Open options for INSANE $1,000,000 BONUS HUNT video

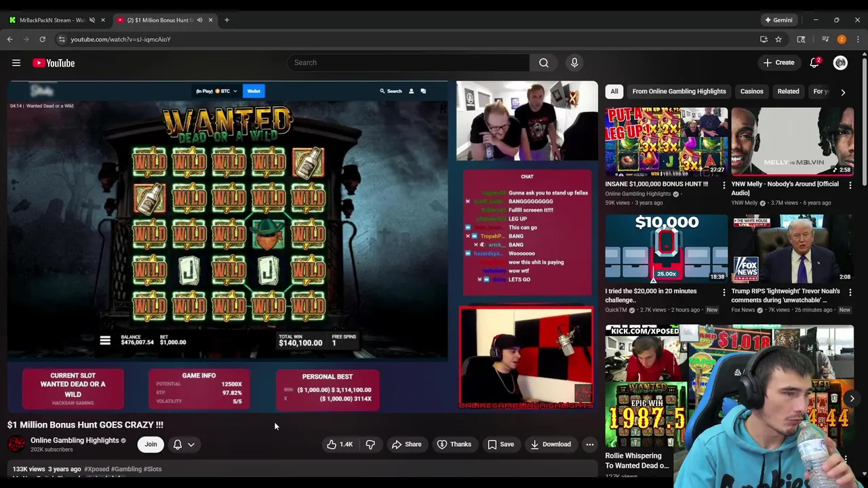click(x=724, y=184)
